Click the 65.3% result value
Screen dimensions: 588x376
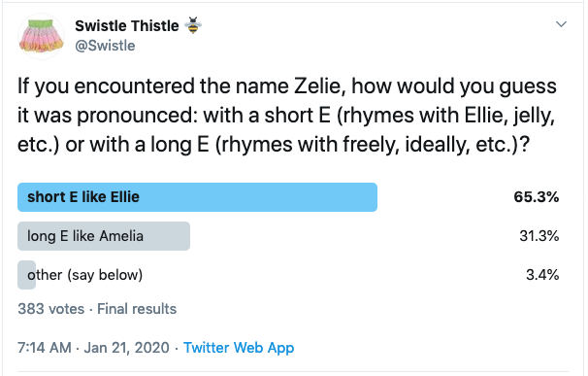(x=537, y=197)
